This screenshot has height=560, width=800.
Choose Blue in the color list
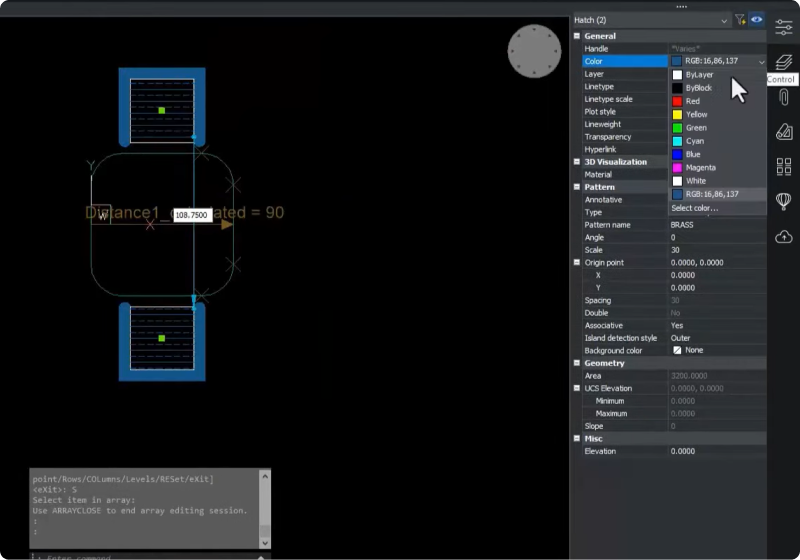click(x=717, y=154)
